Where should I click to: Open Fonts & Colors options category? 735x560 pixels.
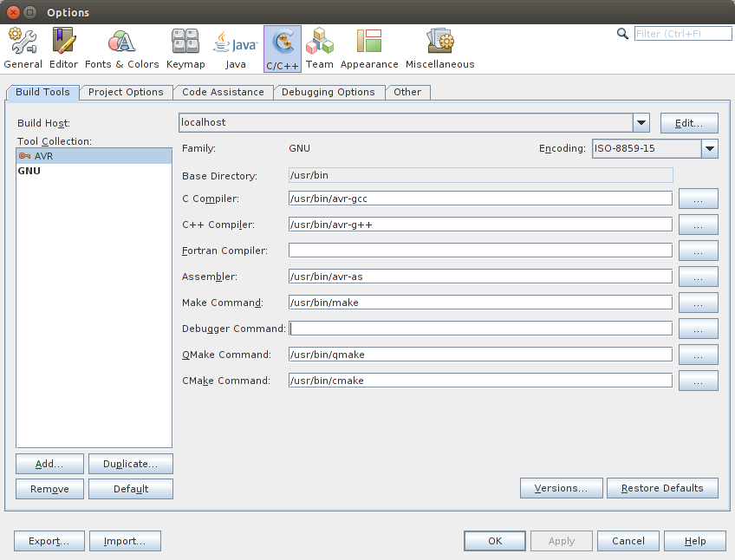122,49
